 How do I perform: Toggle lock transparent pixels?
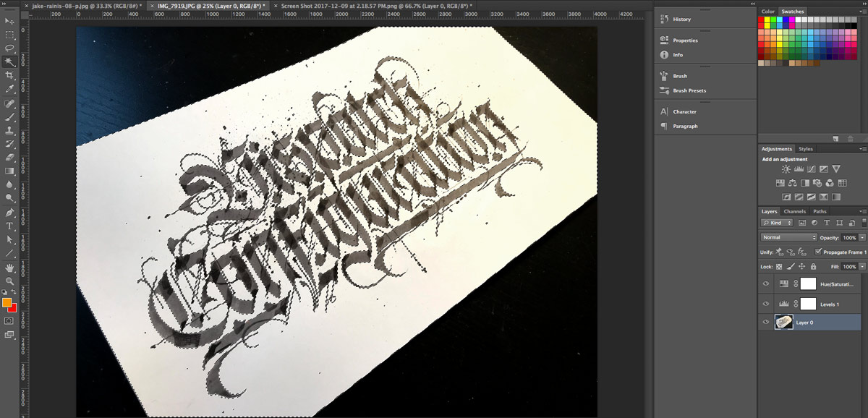click(x=780, y=267)
